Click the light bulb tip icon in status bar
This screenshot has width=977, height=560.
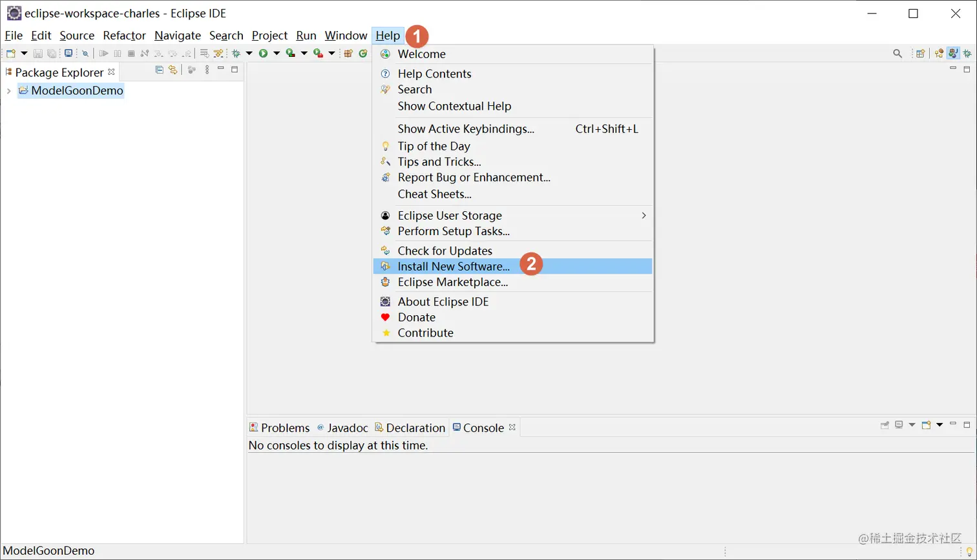tap(969, 552)
